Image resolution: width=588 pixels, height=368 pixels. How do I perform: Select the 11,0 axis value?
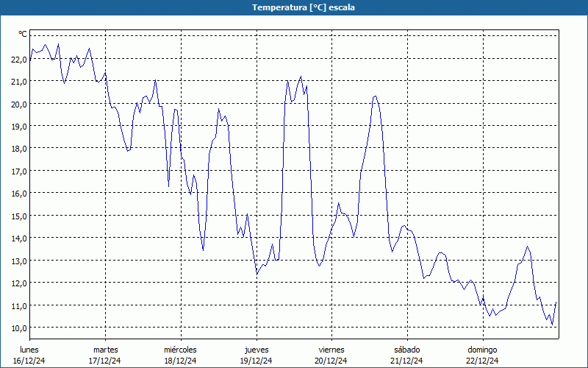[19, 306]
